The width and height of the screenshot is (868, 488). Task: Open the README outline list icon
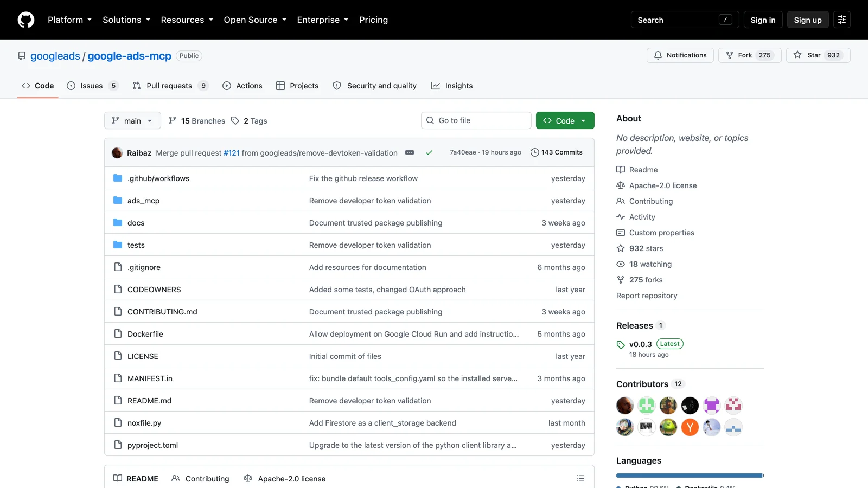[x=580, y=478]
